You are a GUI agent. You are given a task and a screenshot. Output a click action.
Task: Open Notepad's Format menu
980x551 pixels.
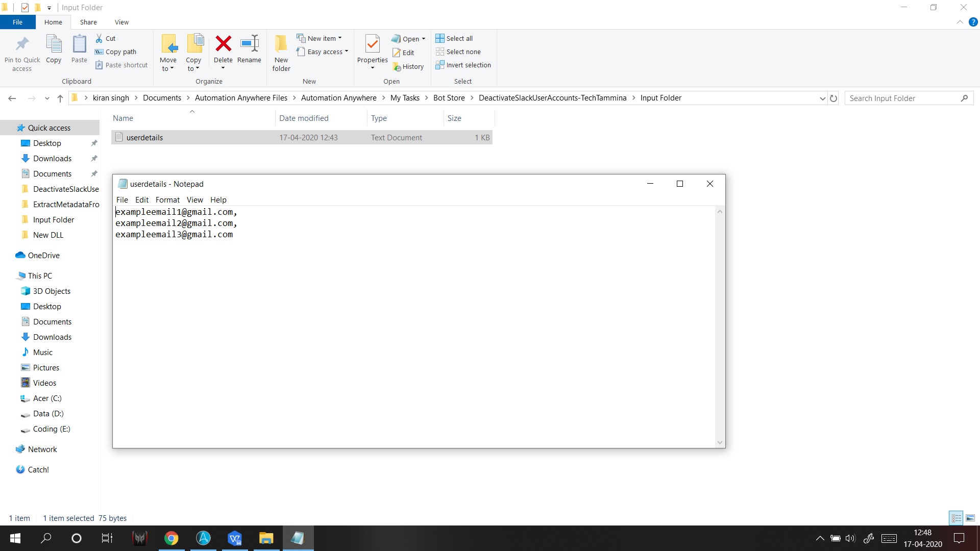tap(167, 199)
